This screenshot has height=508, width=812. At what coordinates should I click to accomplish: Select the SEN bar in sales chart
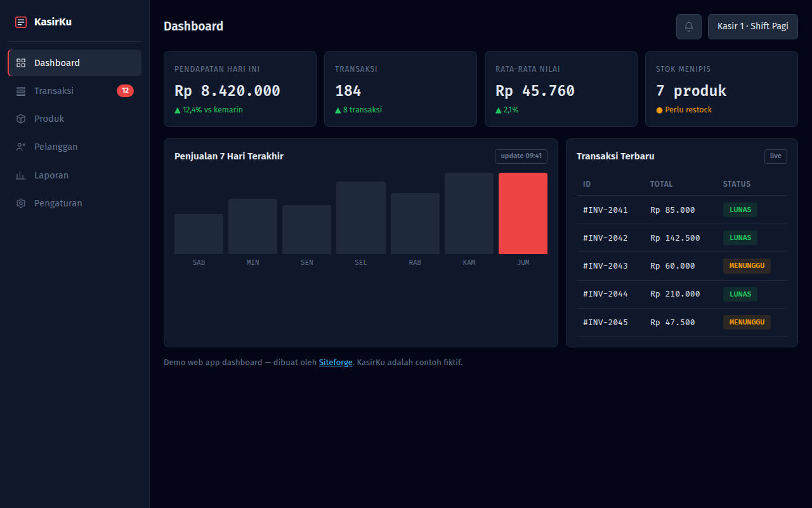306,230
